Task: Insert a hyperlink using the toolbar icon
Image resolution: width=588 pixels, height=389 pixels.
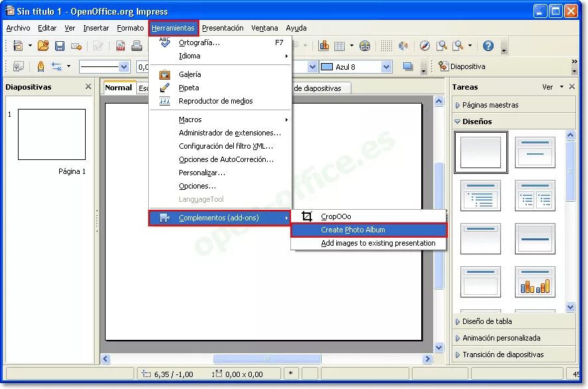Action: point(364,45)
